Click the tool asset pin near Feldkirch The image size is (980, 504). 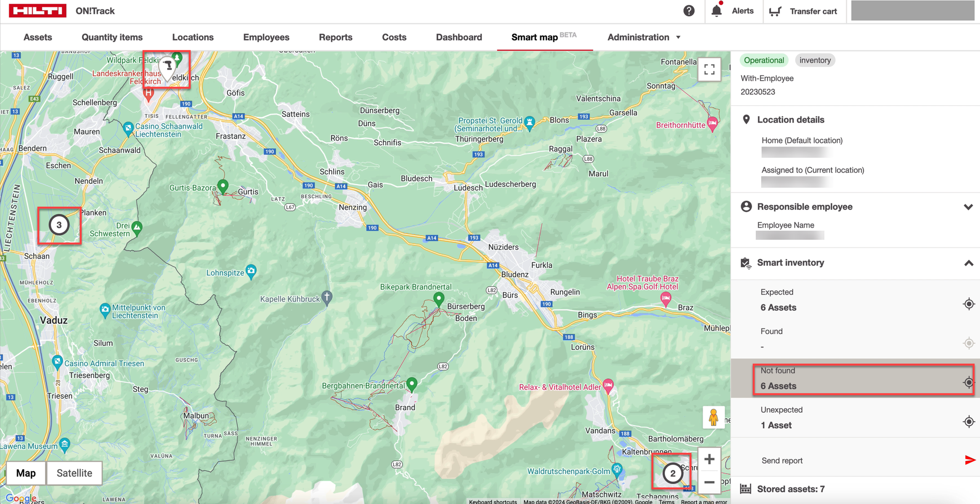click(168, 69)
